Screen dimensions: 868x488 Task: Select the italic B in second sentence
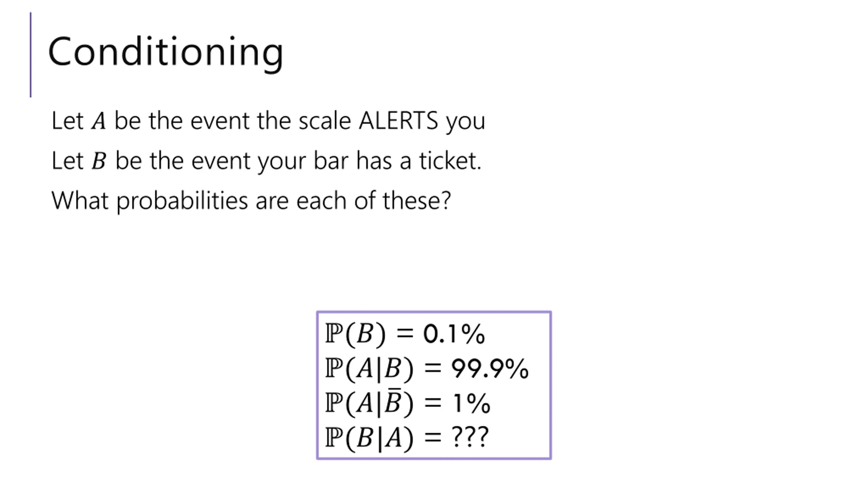click(99, 161)
